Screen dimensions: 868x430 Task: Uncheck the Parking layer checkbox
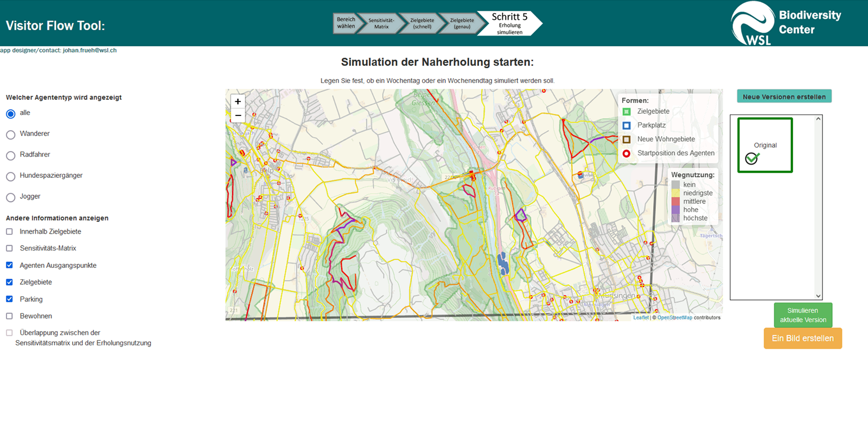click(9, 299)
